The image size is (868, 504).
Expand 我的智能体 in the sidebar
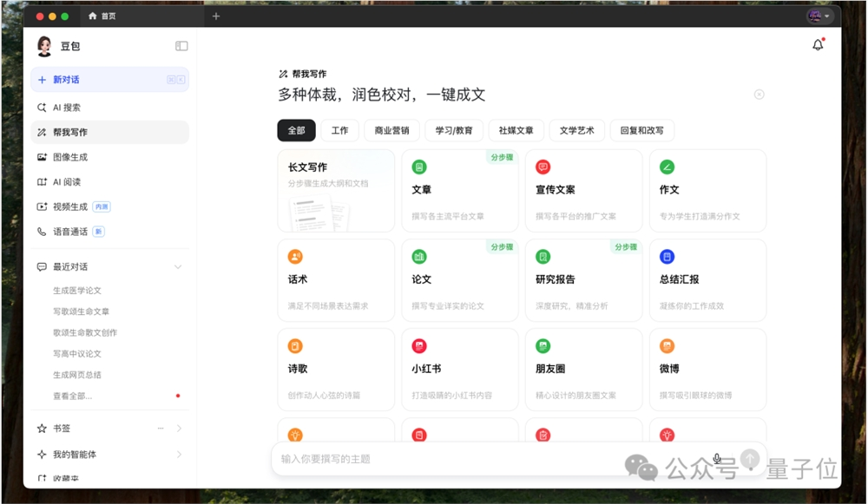point(178,453)
